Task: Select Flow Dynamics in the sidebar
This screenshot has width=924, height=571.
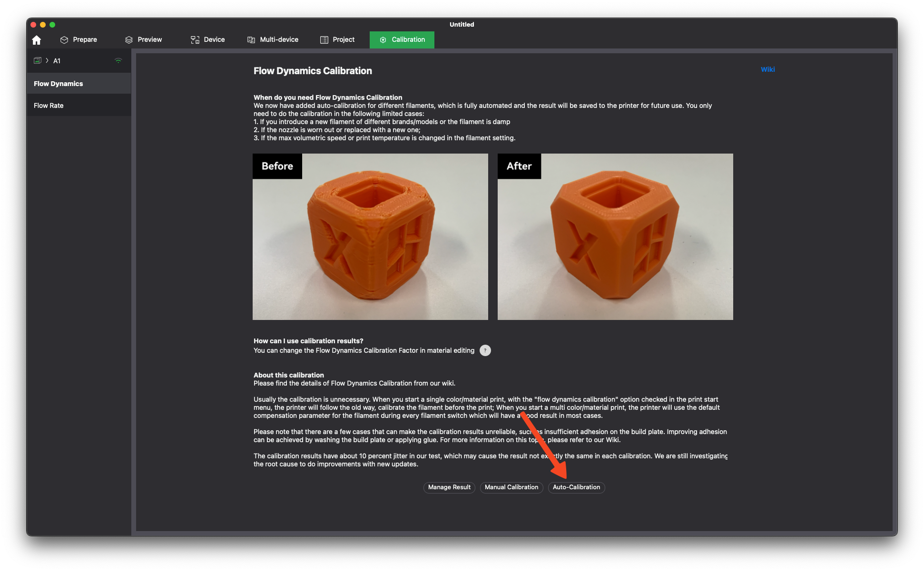Action: click(58, 84)
